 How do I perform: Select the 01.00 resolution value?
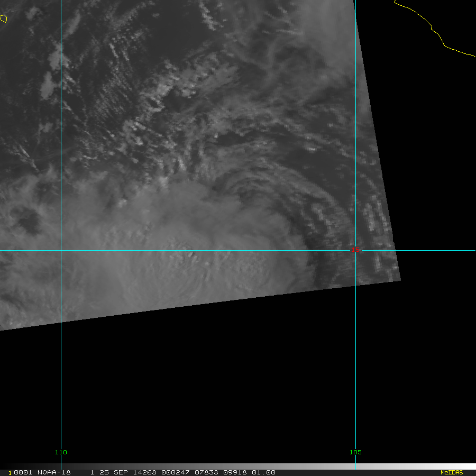(263, 472)
